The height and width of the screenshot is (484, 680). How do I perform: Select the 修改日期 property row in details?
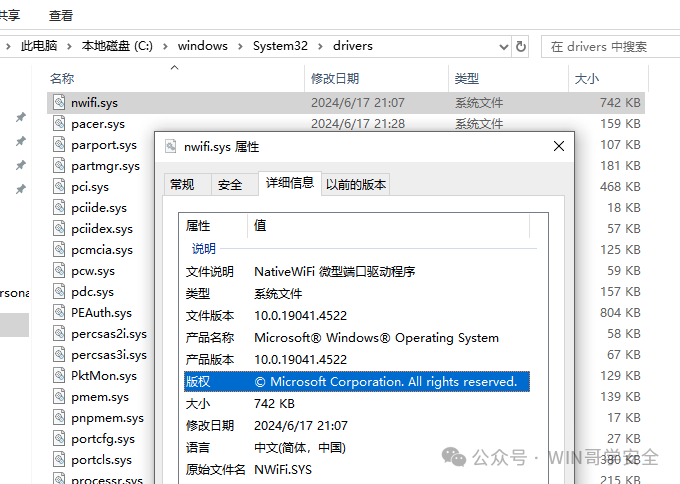click(356, 425)
